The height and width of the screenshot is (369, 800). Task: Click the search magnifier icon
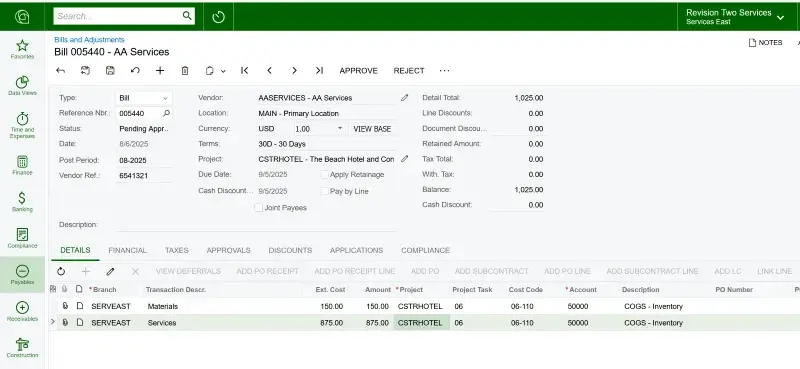pos(187,16)
